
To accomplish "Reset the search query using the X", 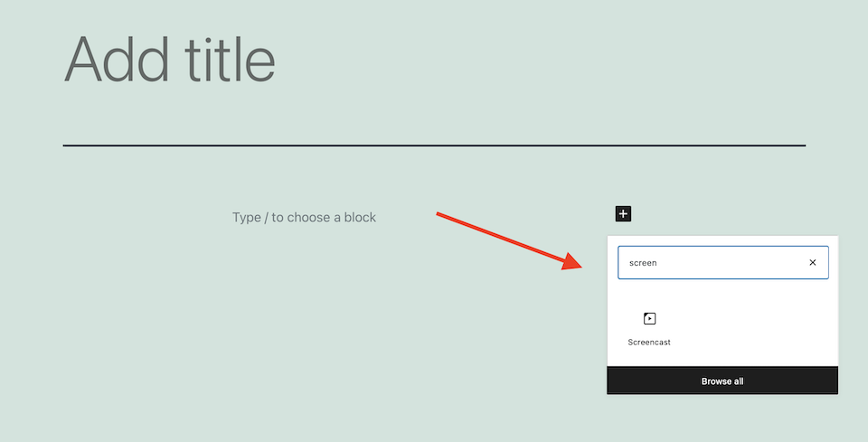I will [x=812, y=263].
